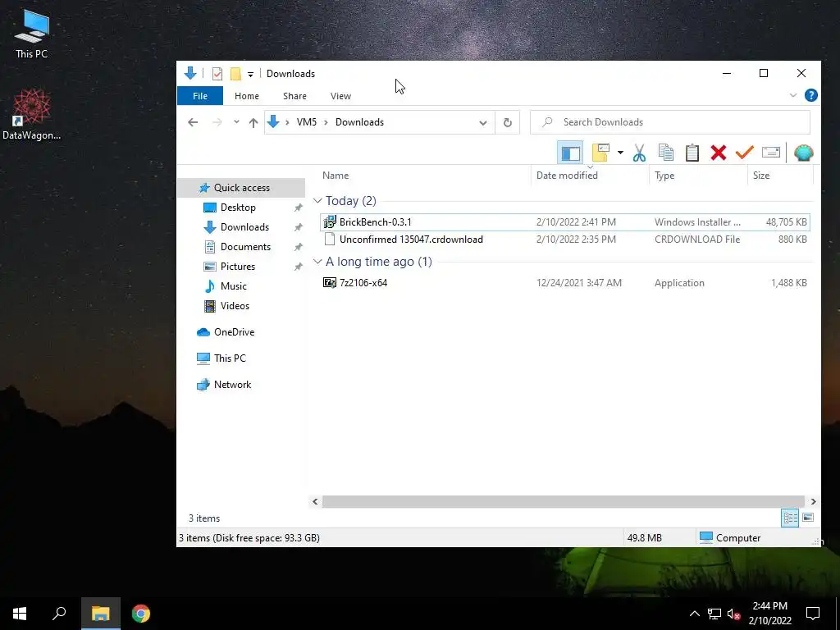The height and width of the screenshot is (630, 840).
Task: Open Documents in the navigation pane
Action: tap(245, 247)
